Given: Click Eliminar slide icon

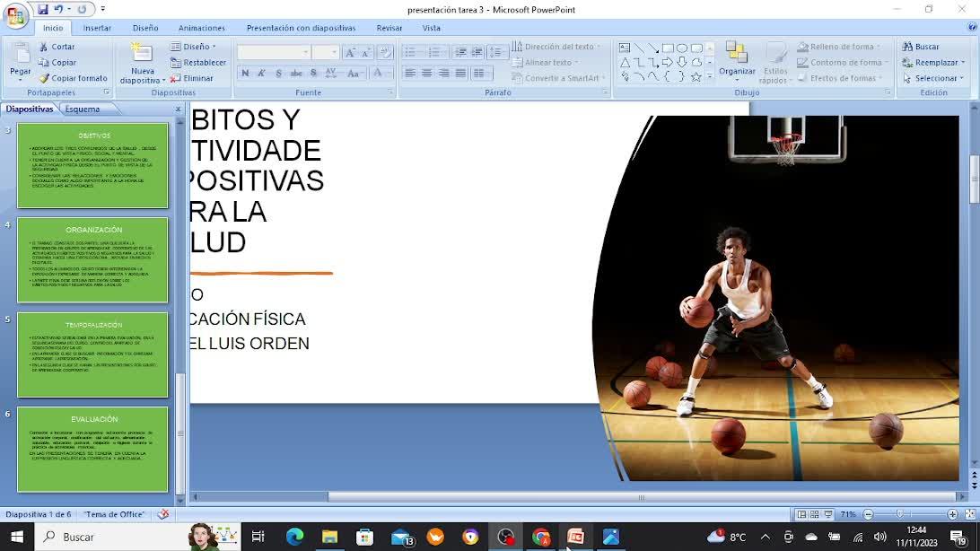Looking at the screenshot, I should [x=176, y=79].
